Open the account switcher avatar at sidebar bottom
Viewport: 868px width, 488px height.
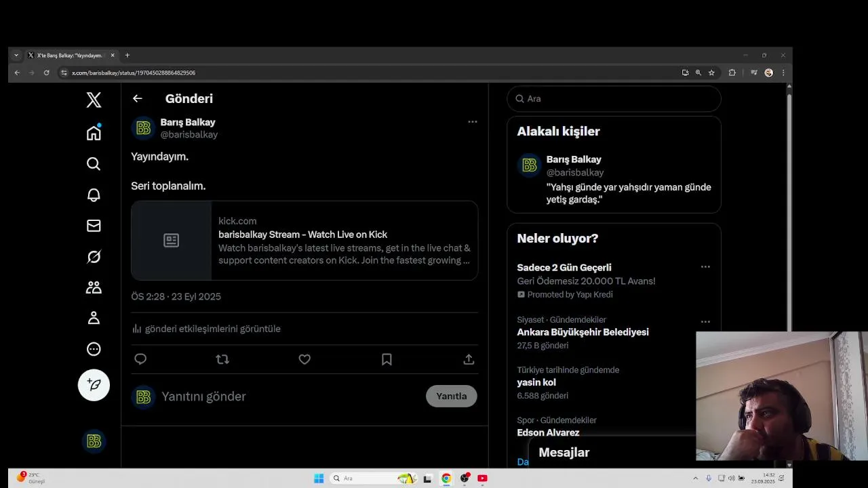(94, 441)
